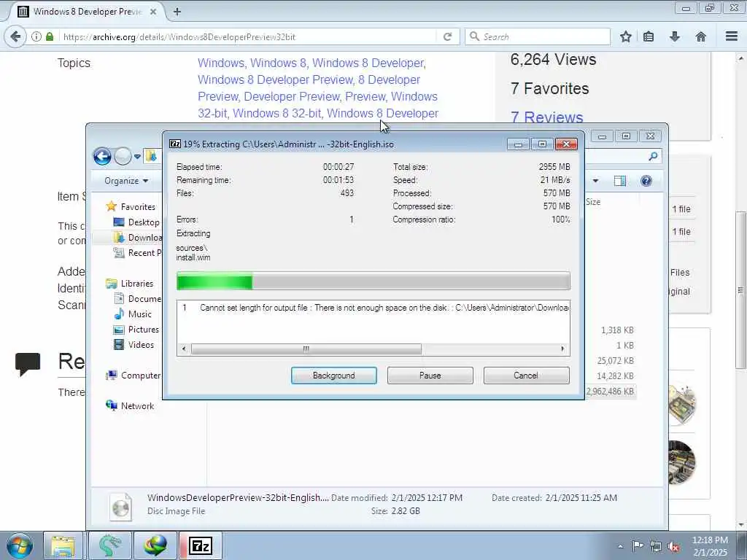Click the muted volume tray icon
747x560 pixels.
(673, 546)
